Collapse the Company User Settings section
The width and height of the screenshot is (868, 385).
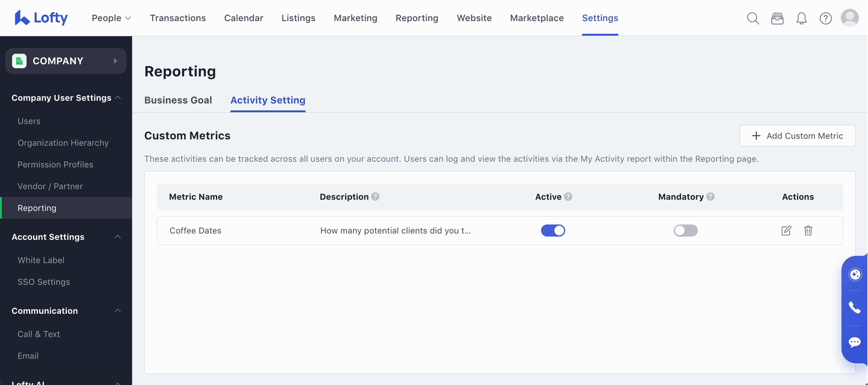click(x=118, y=97)
